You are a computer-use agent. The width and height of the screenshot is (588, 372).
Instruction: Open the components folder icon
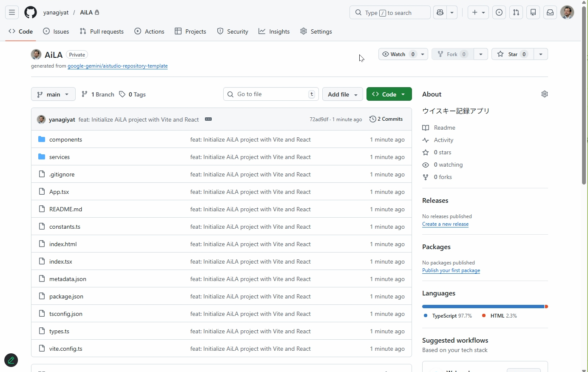tap(42, 139)
